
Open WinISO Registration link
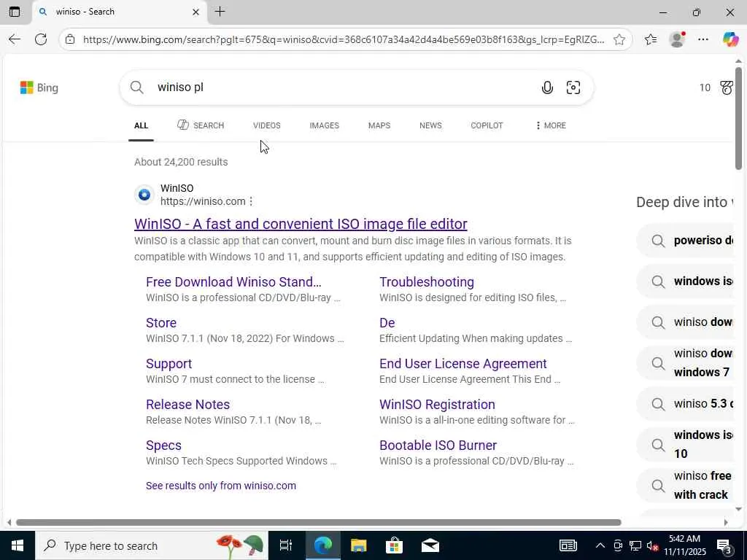[437, 404]
